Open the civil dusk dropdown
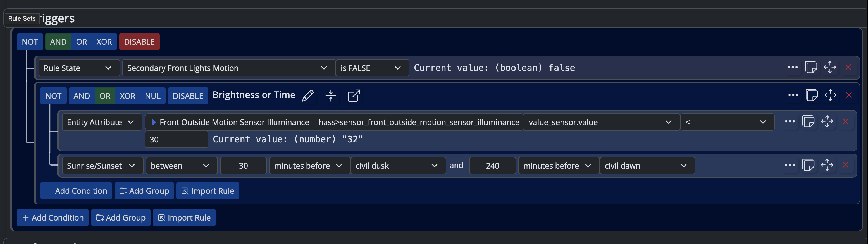Screen dimensions: 868x244 (398, 166)
